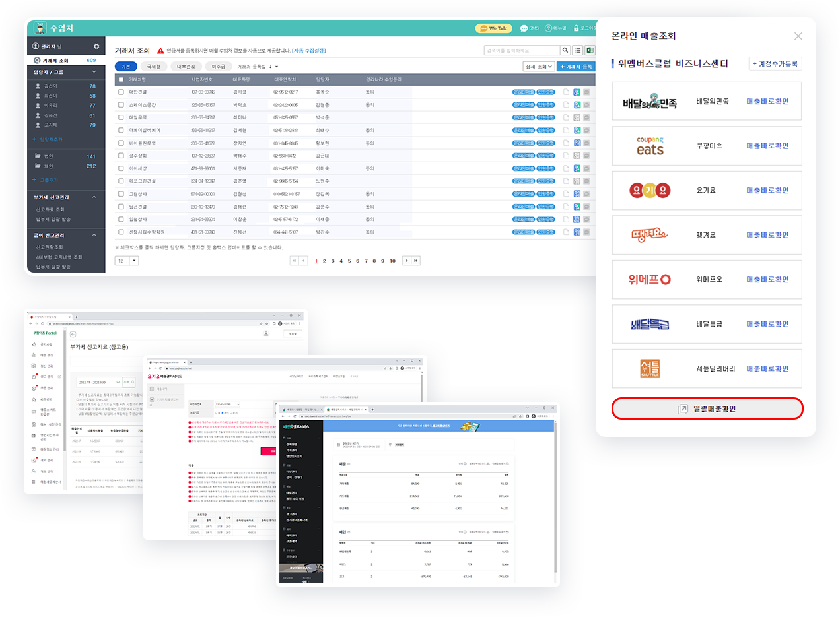Select the 기본 tab
Image resolution: width=840 pixels, height=617 pixels.
(x=126, y=67)
